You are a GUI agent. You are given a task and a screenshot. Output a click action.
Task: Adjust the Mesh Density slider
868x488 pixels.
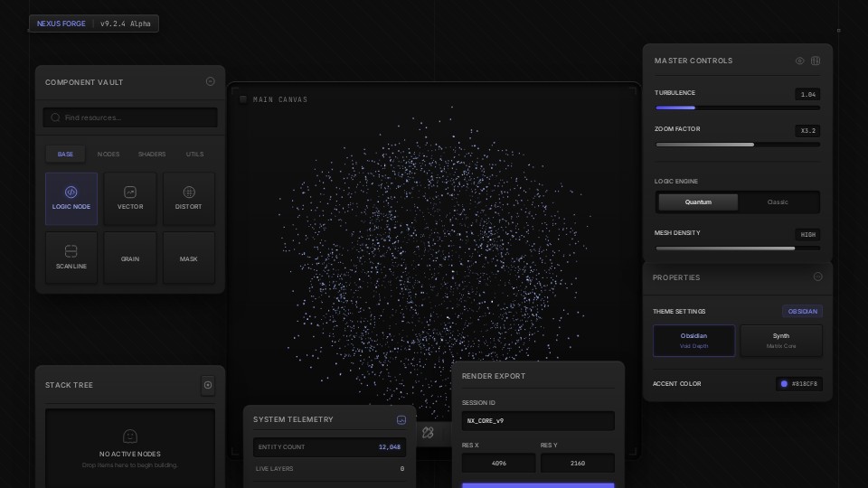tap(738, 249)
